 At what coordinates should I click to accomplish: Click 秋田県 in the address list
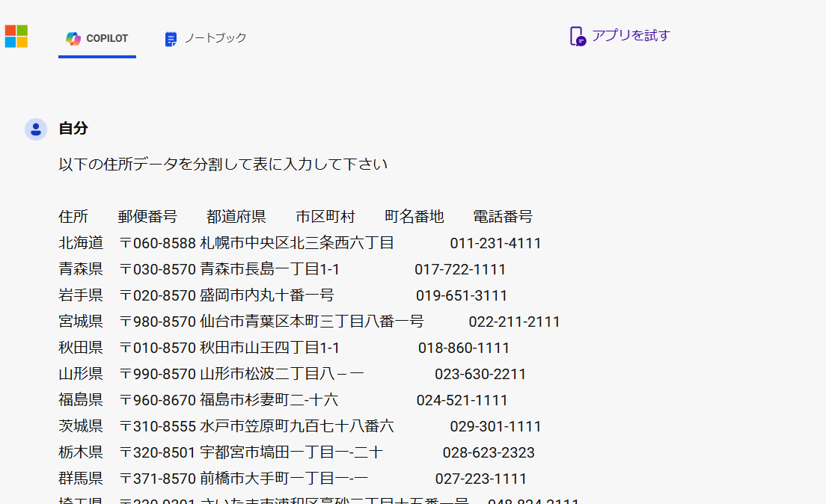coord(81,348)
